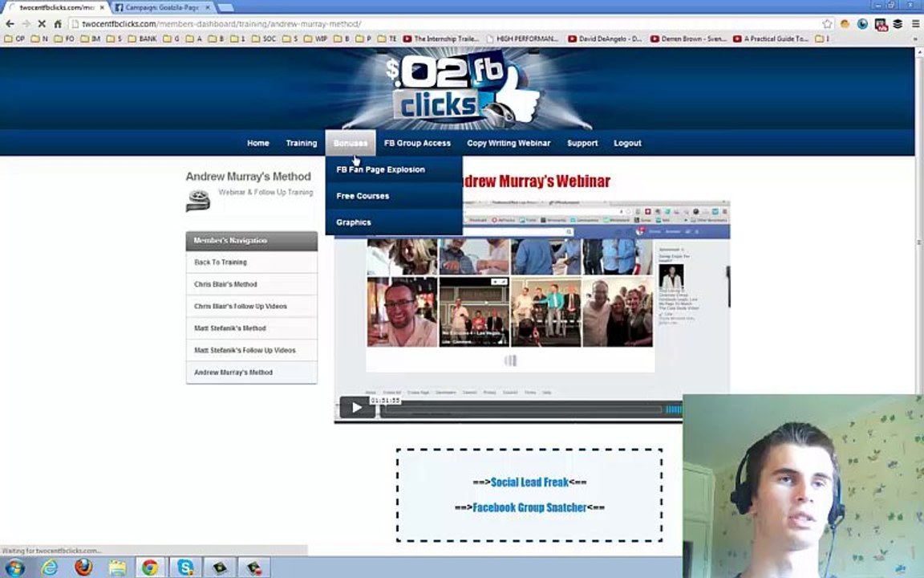Select FB Fan Page Explosion dropdown entry

(394, 170)
